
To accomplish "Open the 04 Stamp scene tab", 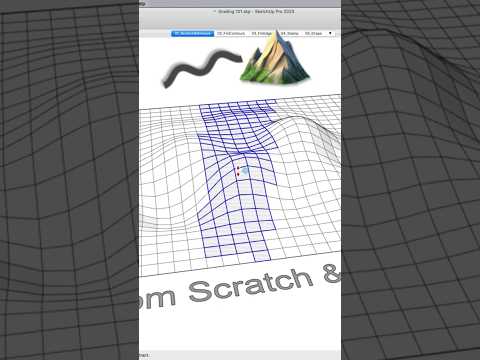I will (x=289, y=33).
